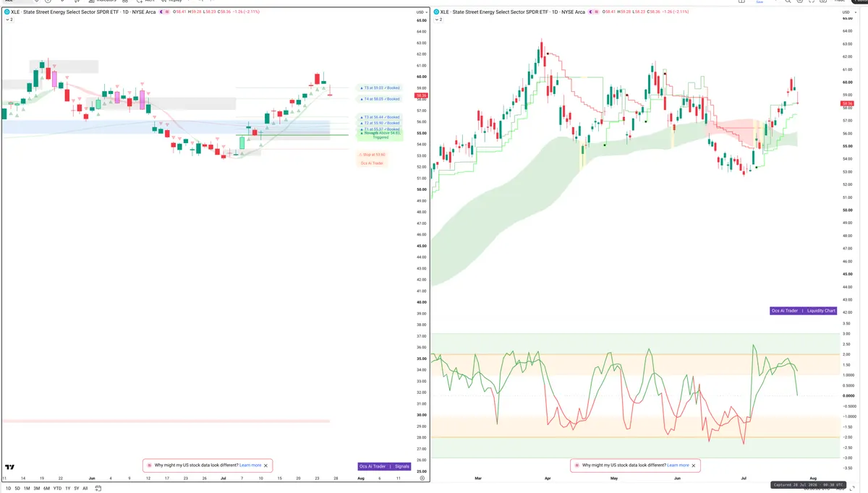The height and width of the screenshot is (493, 868).
Task: Open left chart time axis settings gear
Action: 422,479
